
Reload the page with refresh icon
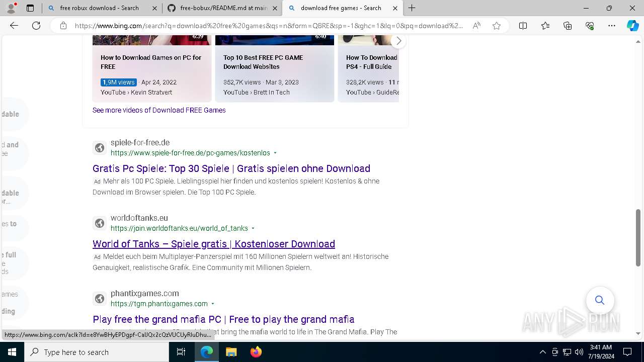[36, 26]
